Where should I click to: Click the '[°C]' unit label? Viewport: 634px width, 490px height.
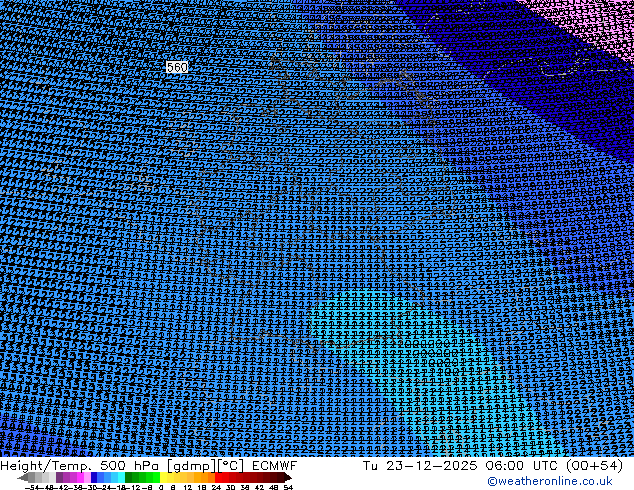pos(231,466)
